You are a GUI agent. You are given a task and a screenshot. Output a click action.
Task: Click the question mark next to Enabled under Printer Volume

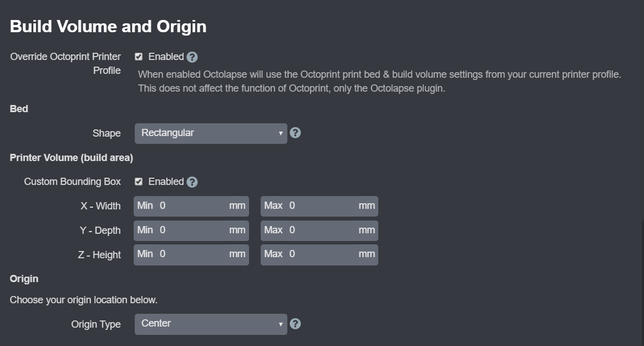tap(191, 182)
